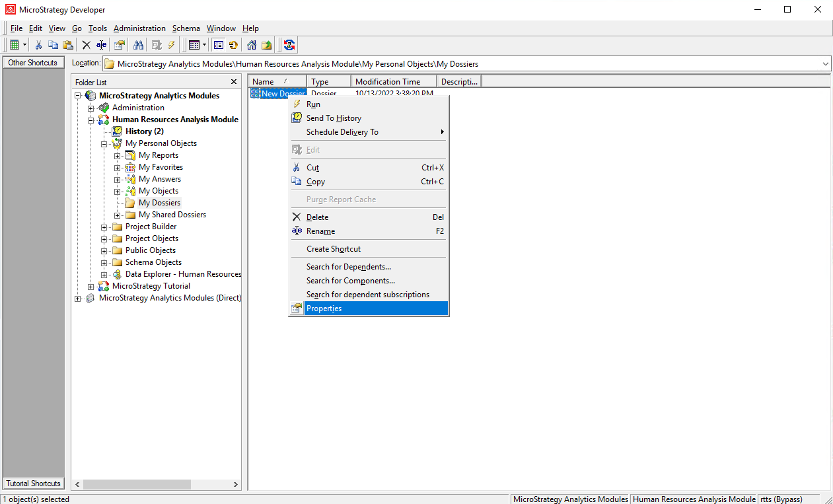Choose Run from the context menu
The width and height of the screenshot is (833, 504).
369,104
